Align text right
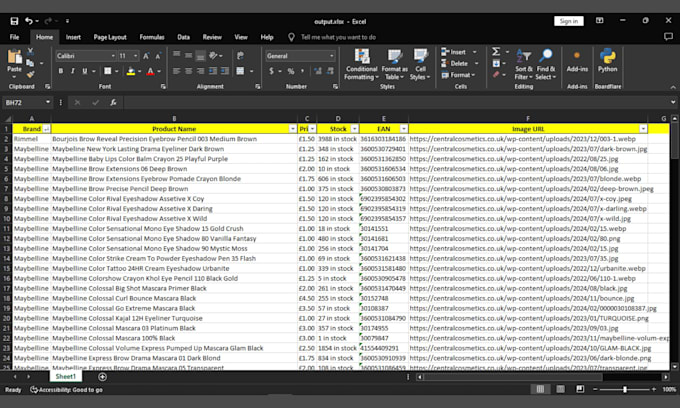The width and height of the screenshot is (680, 408). click(200, 71)
